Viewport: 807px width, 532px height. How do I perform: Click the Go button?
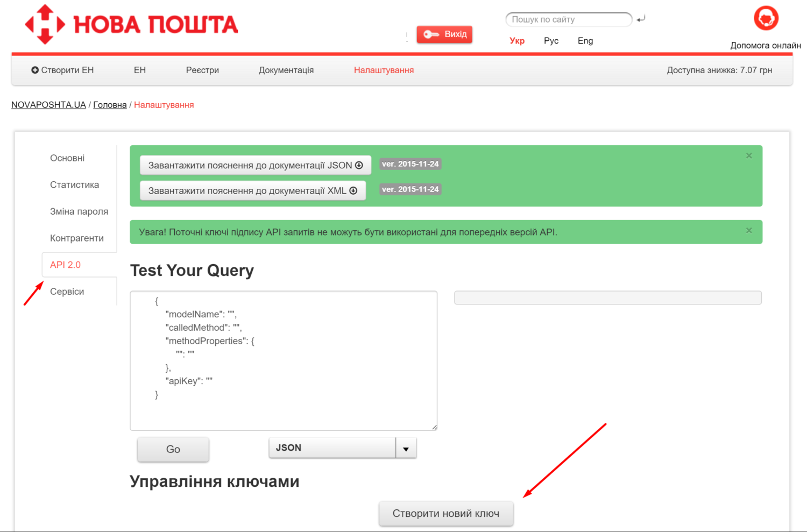pos(173,449)
